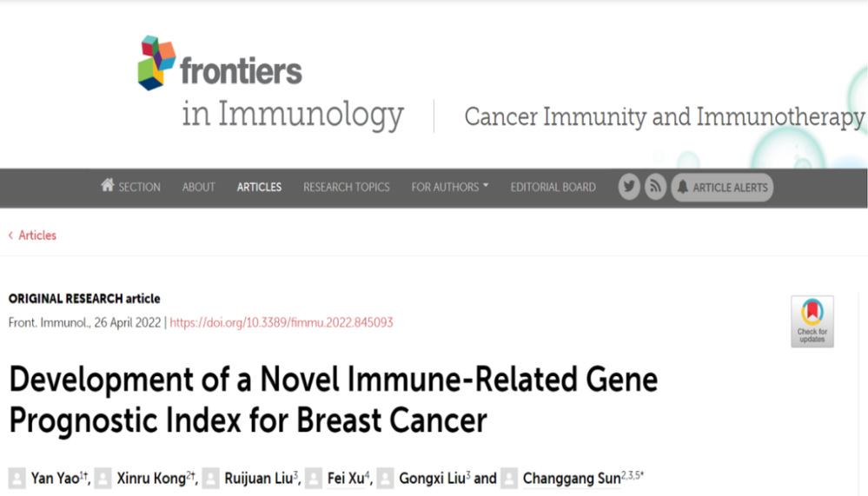
Task: Click Fei Xu's author avatar icon
Action: pyautogui.click(x=315, y=479)
